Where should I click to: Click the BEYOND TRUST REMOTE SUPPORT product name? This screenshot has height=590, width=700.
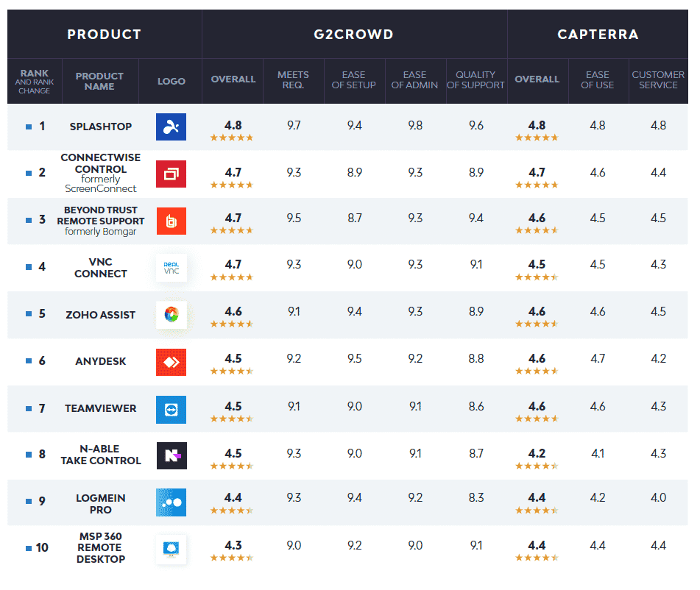pyautogui.click(x=100, y=216)
